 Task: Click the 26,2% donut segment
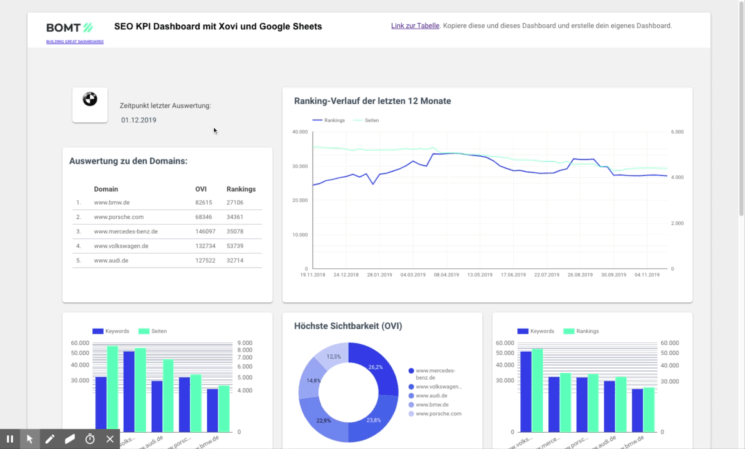(x=375, y=368)
